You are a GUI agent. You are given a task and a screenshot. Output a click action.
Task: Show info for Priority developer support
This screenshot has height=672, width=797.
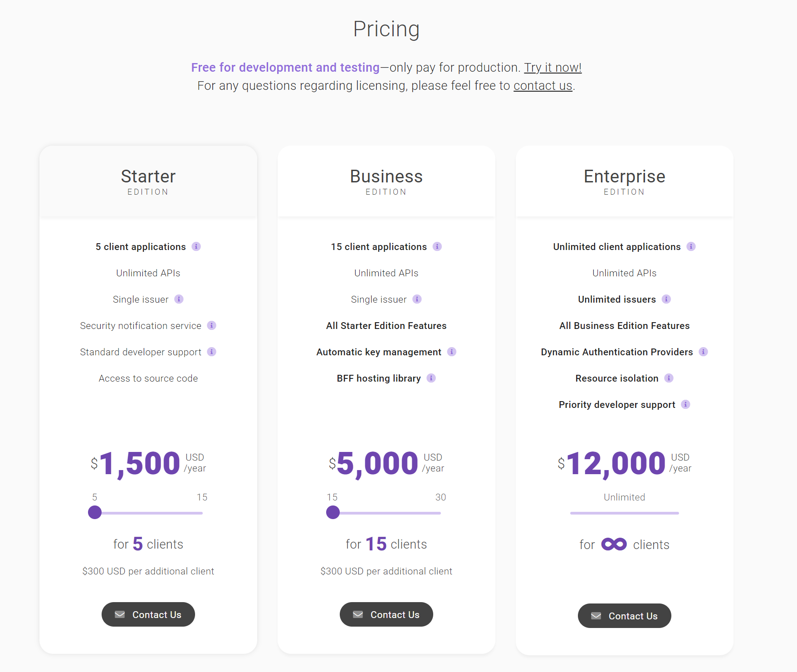685,404
